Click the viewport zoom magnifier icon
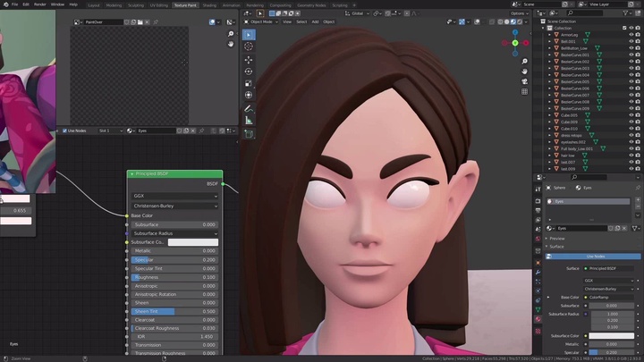This screenshot has height=362, width=644. pos(524,61)
